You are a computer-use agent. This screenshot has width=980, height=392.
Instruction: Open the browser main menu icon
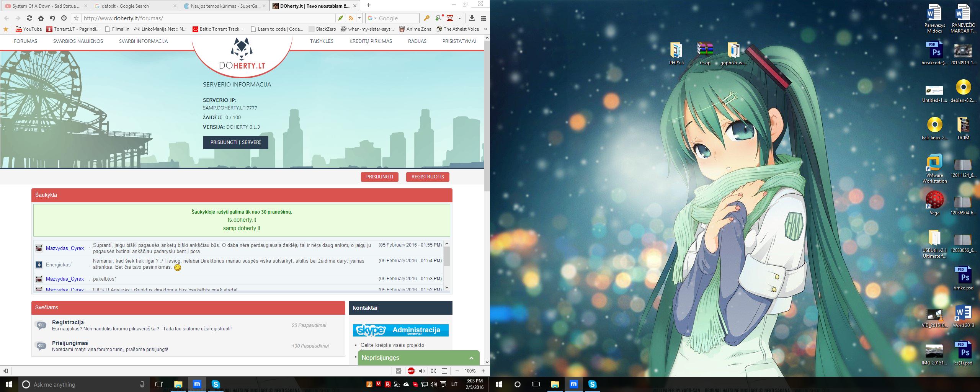[x=483, y=18]
